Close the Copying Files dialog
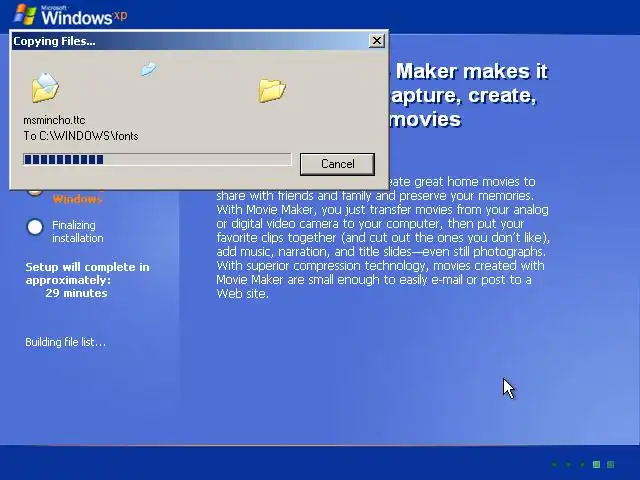 [x=376, y=41]
